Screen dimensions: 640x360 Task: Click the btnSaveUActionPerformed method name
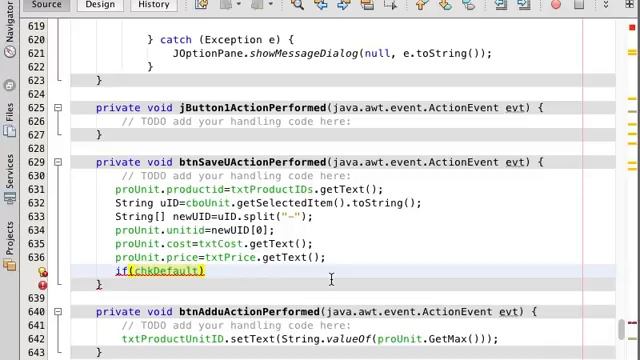253,162
